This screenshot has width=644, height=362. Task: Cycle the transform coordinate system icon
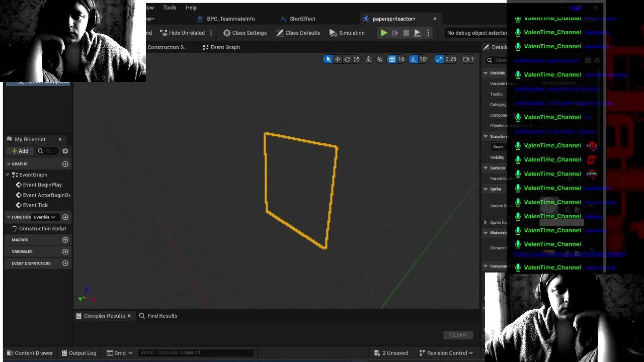pos(369,59)
